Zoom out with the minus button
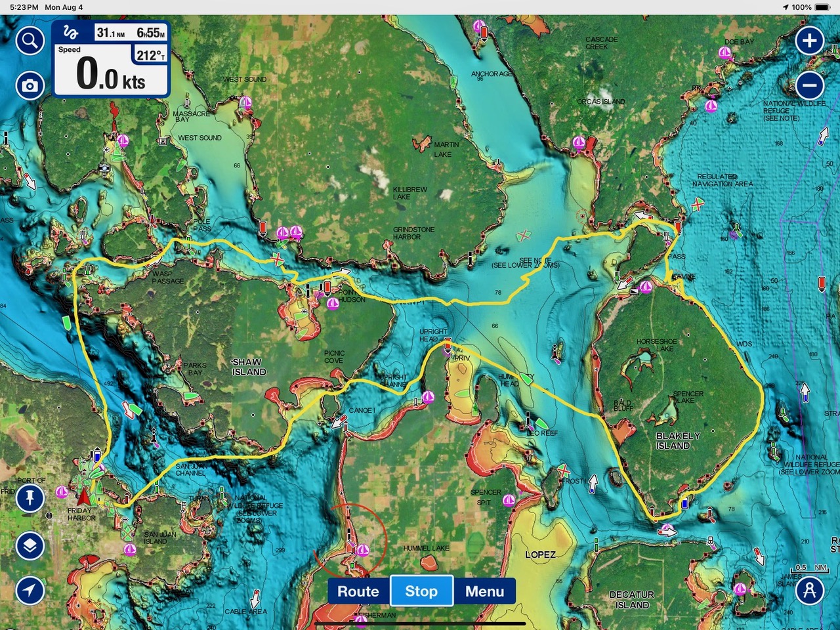The width and height of the screenshot is (840, 630). pos(810,85)
